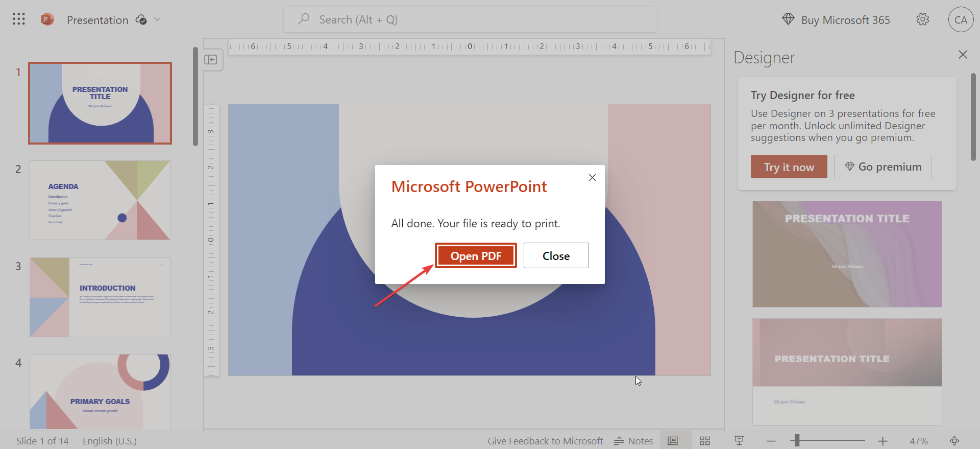This screenshot has height=449, width=980.
Task: Click the zoom out minus icon
Action: click(x=771, y=441)
